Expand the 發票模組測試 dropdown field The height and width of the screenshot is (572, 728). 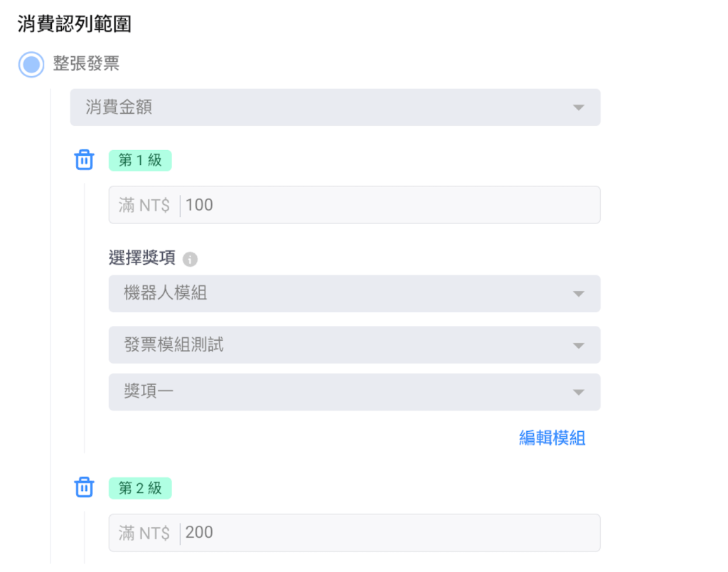[341, 345]
